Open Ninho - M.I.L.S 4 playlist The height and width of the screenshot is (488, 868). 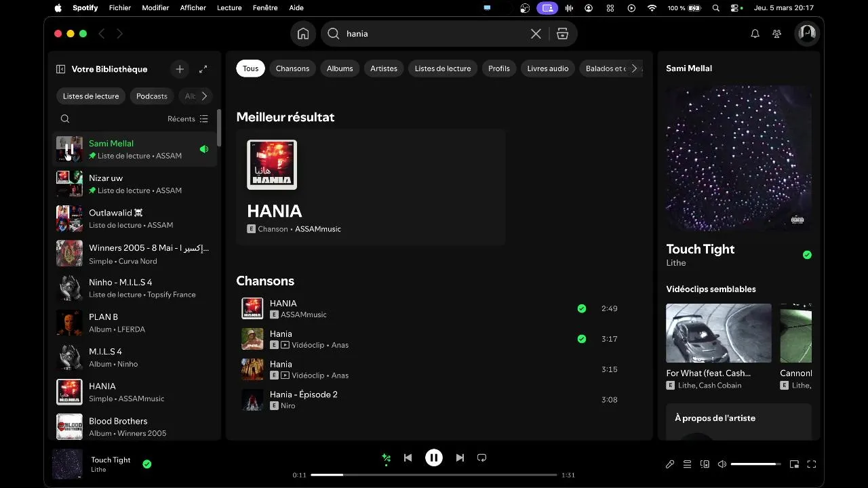pyautogui.click(x=136, y=288)
